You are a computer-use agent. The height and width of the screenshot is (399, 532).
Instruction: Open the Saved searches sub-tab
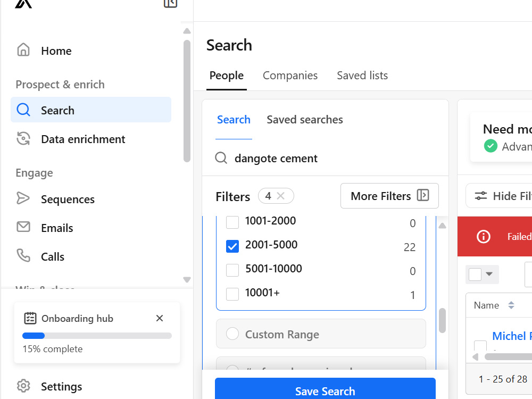(x=305, y=120)
